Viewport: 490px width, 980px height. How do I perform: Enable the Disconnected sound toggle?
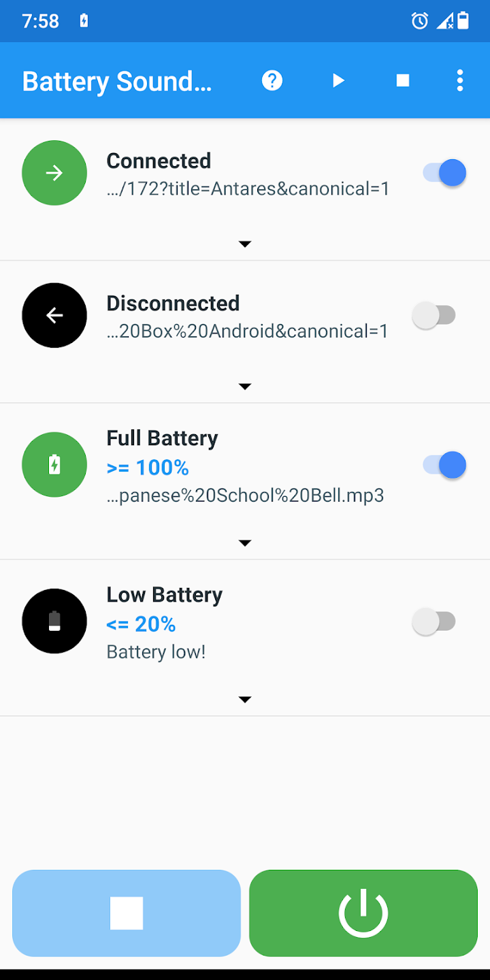pyautogui.click(x=434, y=316)
